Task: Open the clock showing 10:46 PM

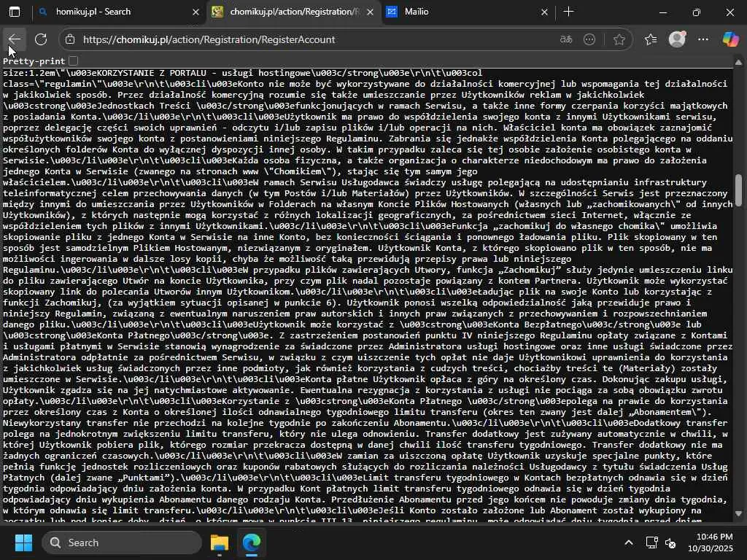Action: tap(711, 542)
